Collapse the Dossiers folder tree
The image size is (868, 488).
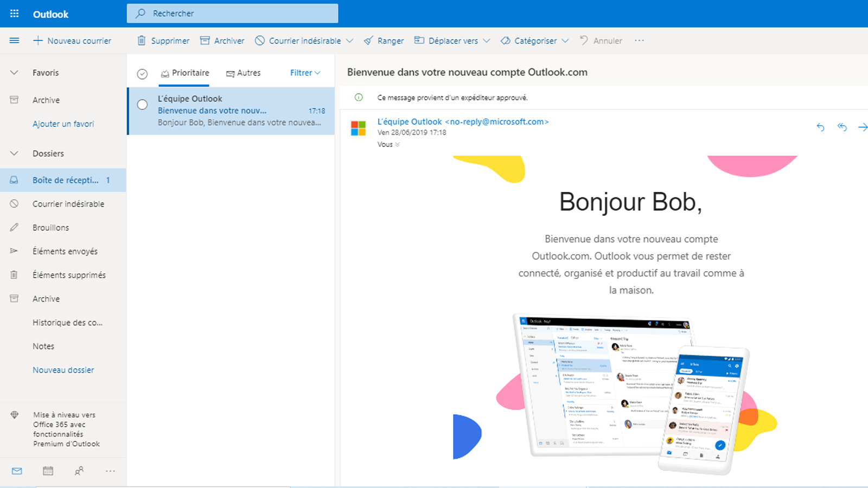[x=15, y=153]
